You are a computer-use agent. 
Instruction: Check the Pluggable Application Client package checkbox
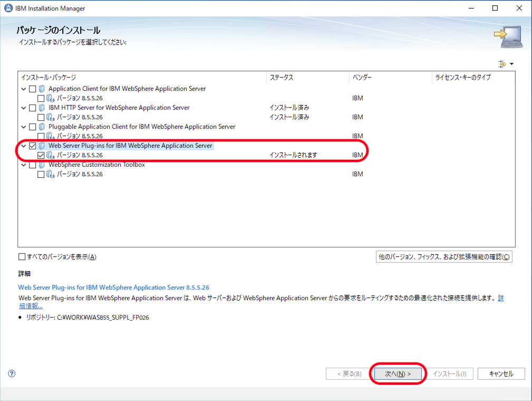[x=33, y=127]
